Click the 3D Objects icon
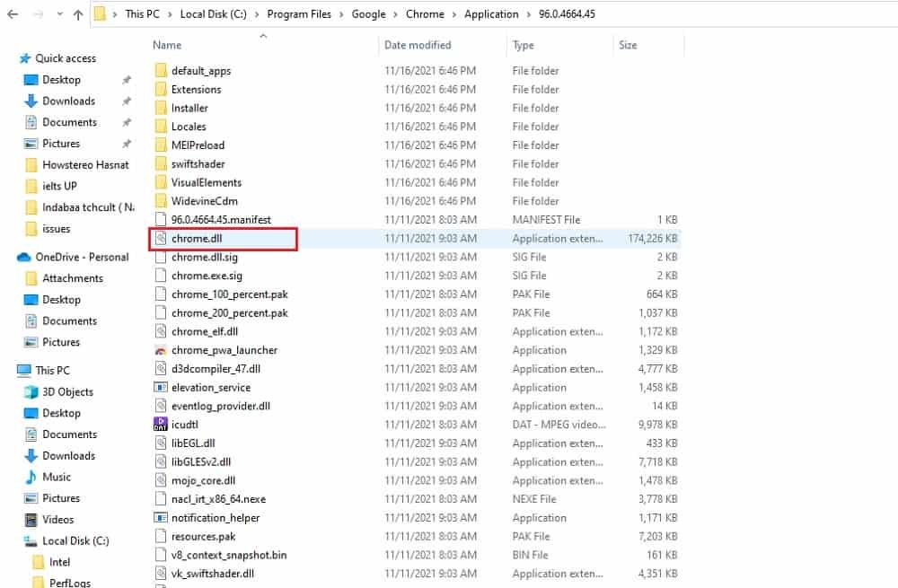The image size is (898, 588). coord(31,391)
